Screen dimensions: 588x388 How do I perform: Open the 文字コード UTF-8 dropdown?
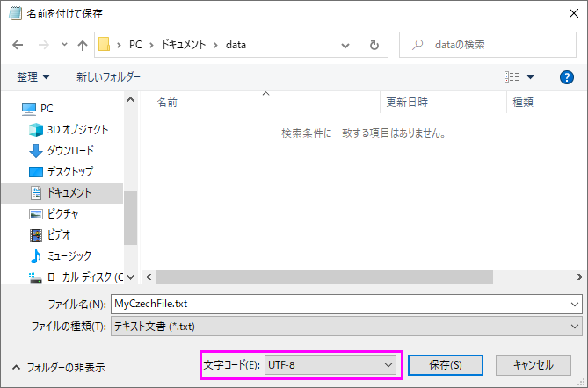[x=330, y=365]
